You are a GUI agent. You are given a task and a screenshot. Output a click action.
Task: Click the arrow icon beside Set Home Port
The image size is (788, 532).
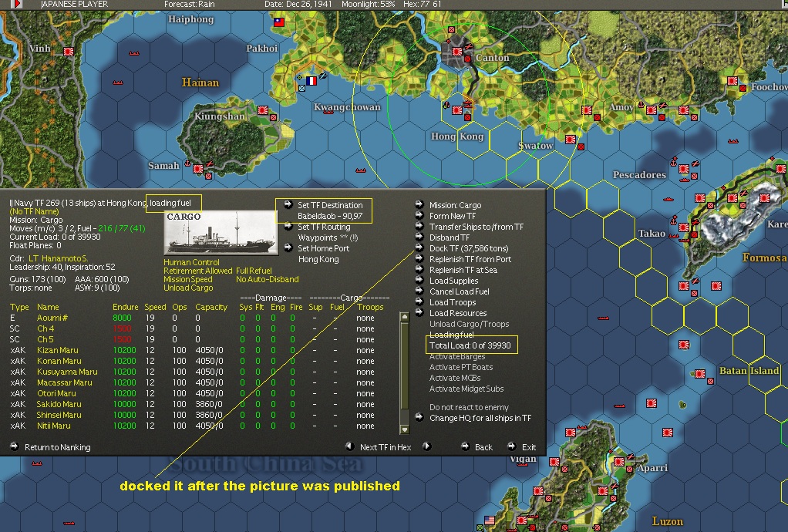click(288, 247)
